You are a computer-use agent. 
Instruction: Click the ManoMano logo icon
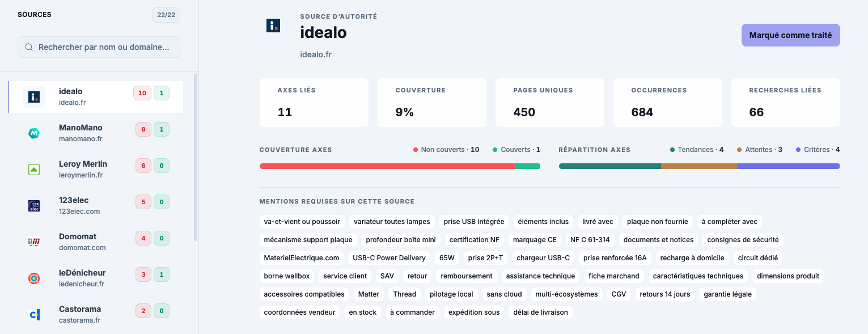(34, 133)
